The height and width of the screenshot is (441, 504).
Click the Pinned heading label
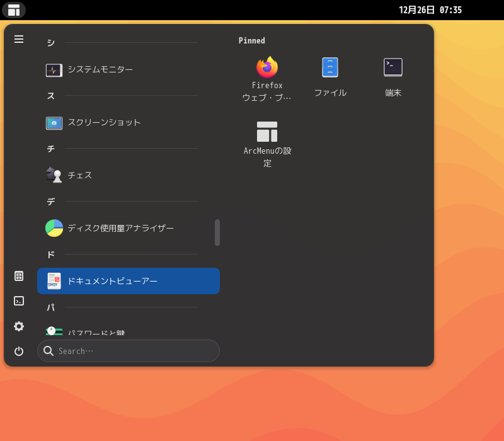click(x=251, y=40)
